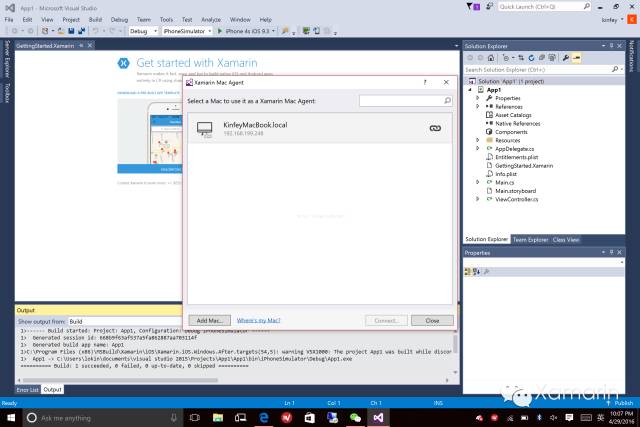Open the iPhone 4s iOS 9.3 device dropdown
Screen dimensions: 640x427
pyautogui.click(x=273, y=31)
